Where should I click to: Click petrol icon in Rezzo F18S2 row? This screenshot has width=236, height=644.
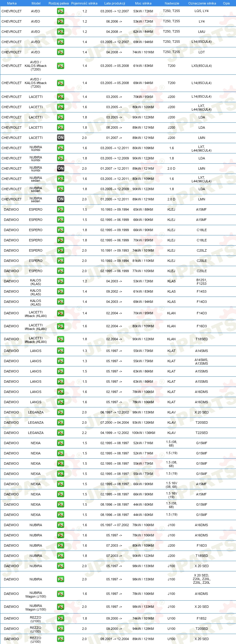[x=61, y=618]
